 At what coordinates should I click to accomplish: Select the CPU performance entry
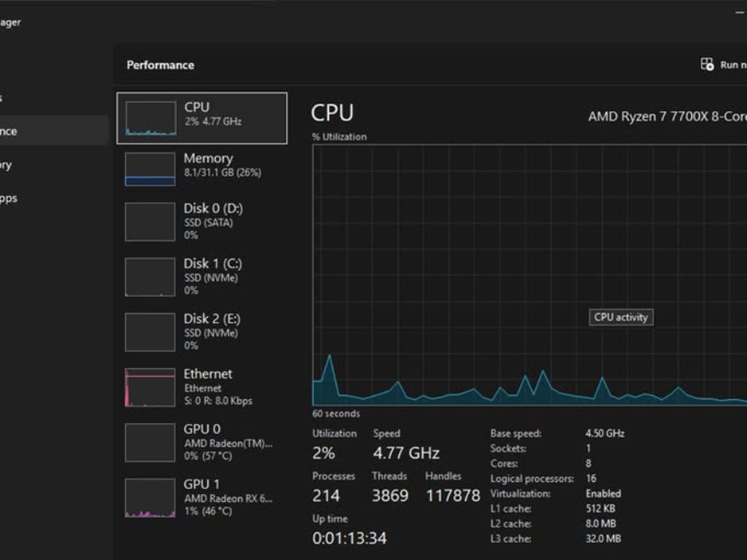pos(202,118)
